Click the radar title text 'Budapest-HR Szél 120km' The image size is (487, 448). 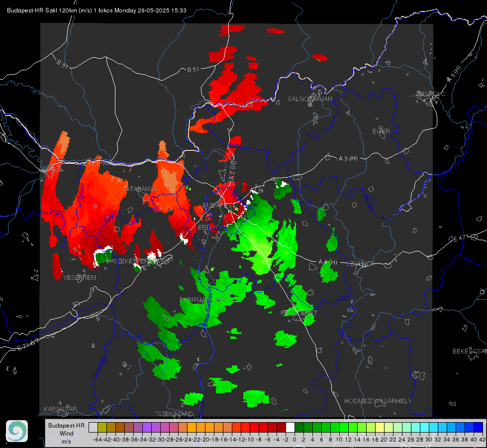click(x=42, y=10)
